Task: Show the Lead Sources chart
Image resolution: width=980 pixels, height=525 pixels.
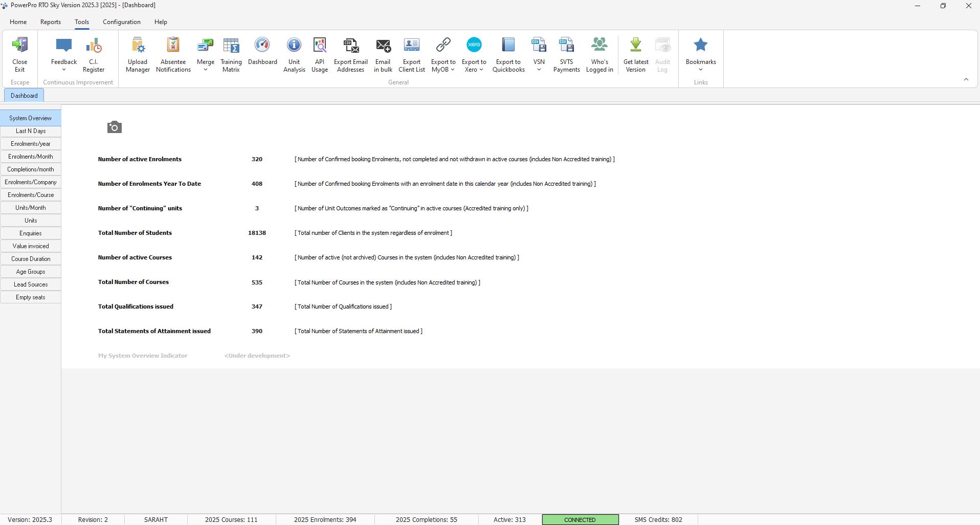Action: (31, 285)
